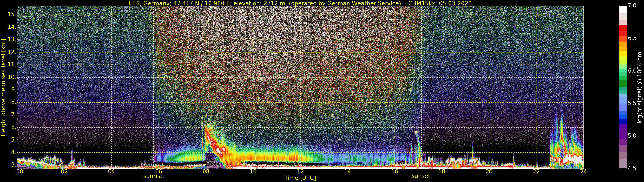Screen dimensions: 644x182
Task: Click the colorbar tick label '5.0'
Action: click(632, 136)
